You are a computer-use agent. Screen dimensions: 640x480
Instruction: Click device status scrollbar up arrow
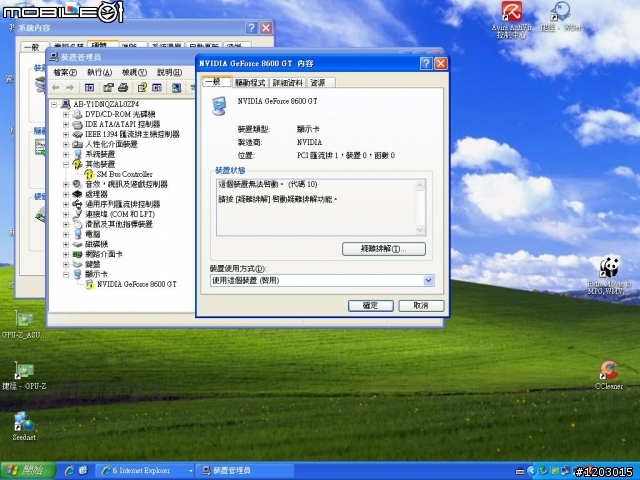[x=420, y=186]
